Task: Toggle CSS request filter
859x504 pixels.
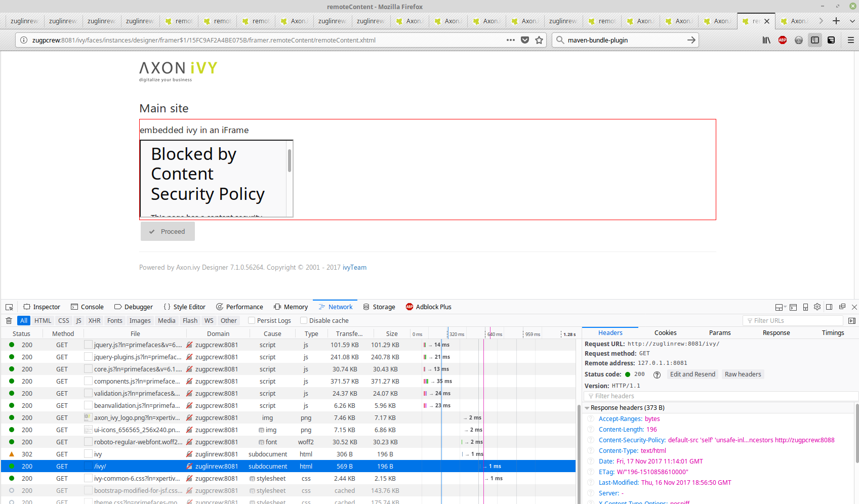Action: click(x=64, y=321)
